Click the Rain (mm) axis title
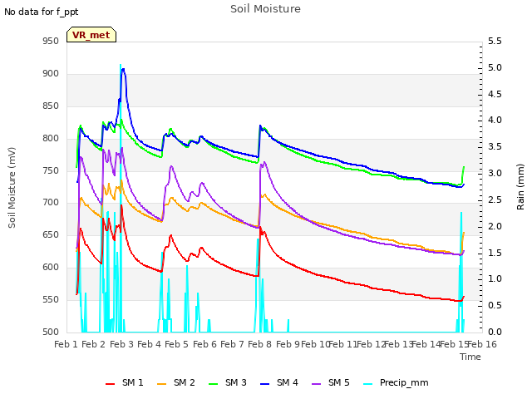The image size is (532, 399). tap(520, 187)
